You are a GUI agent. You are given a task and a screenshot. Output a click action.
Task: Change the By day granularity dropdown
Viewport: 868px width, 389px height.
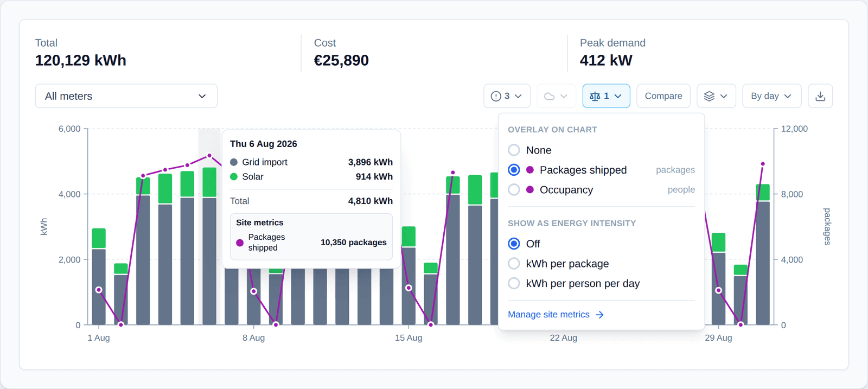coord(771,96)
